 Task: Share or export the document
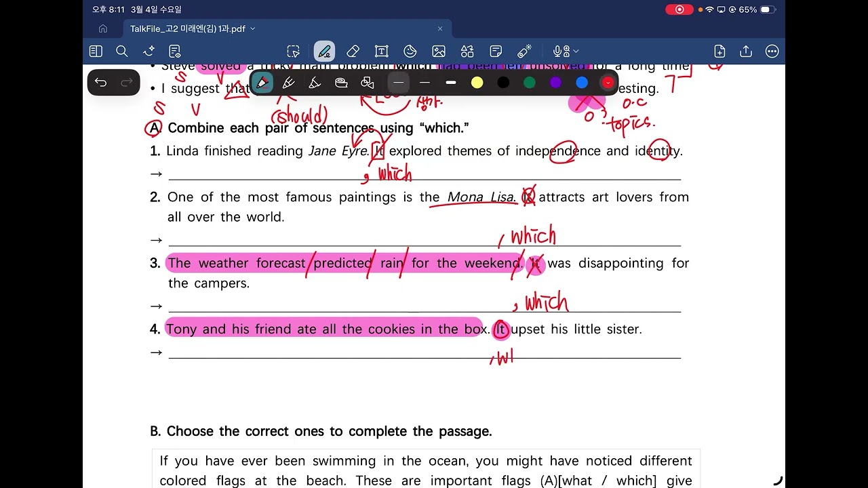click(746, 52)
